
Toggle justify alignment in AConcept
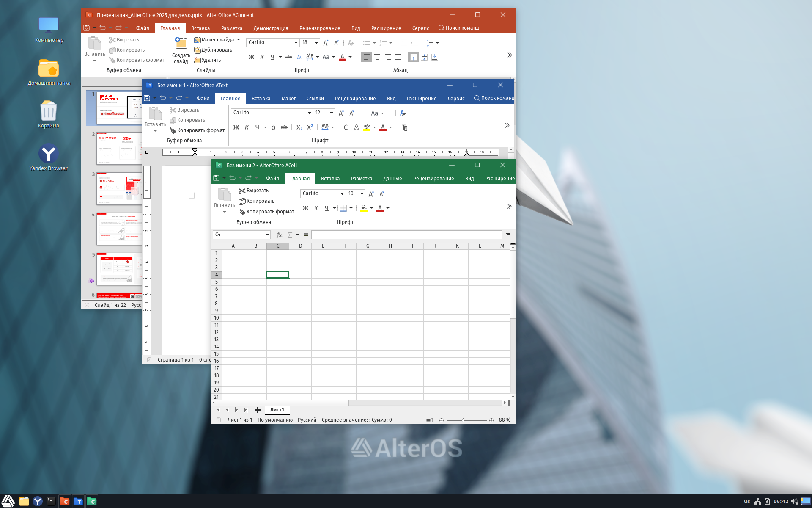click(x=398, y=57)
